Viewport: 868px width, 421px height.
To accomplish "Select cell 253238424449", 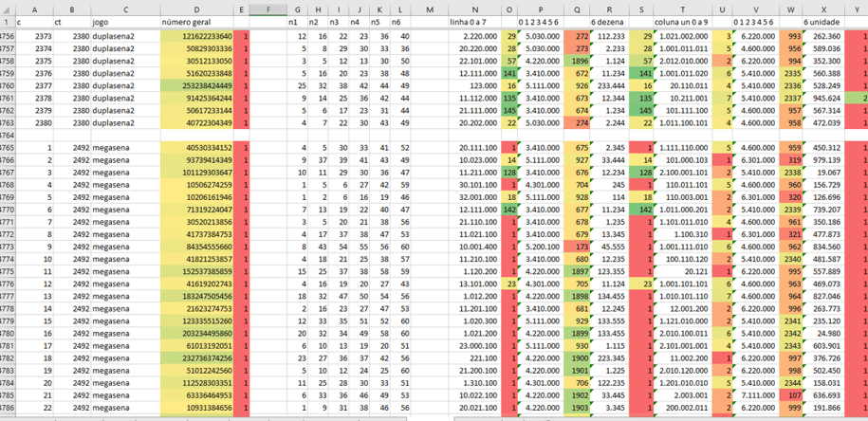I will [x=196, y=85].
